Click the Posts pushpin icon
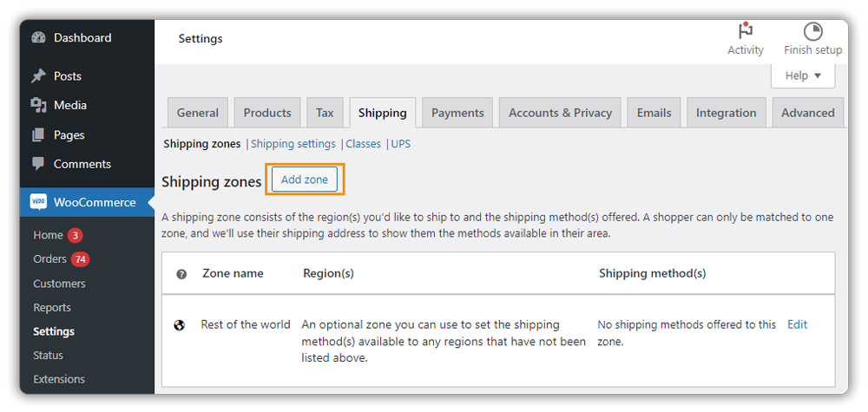Viewport: 868px width, 412px height. click(x=38, y=75)
